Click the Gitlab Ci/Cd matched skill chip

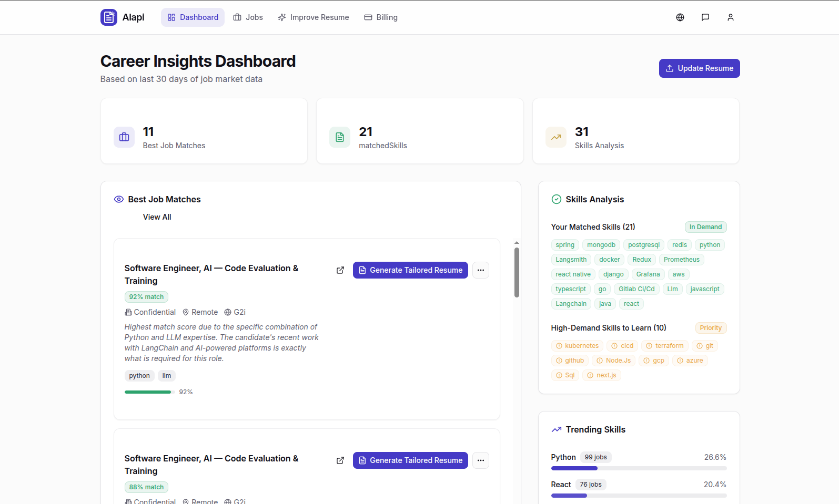tap(636, 289)
